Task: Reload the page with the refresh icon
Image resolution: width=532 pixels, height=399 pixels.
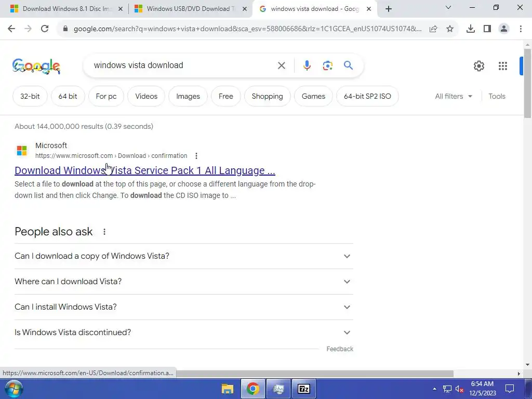Action: 45,29
